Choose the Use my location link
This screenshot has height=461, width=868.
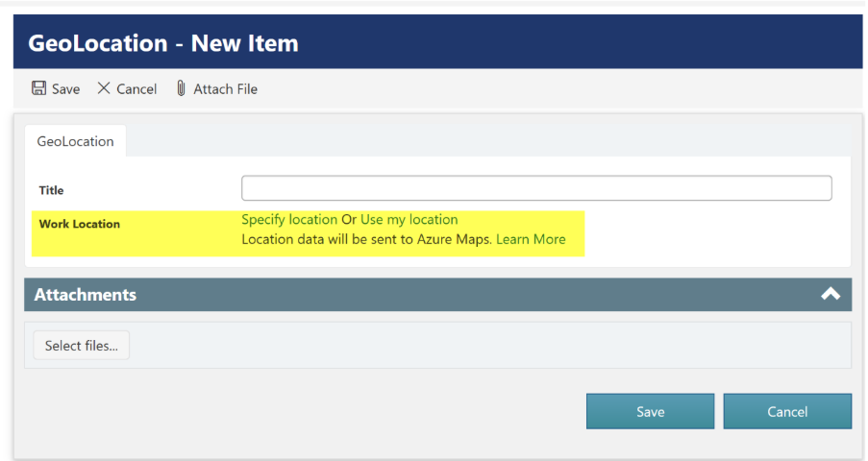click(x=409, y=220)
